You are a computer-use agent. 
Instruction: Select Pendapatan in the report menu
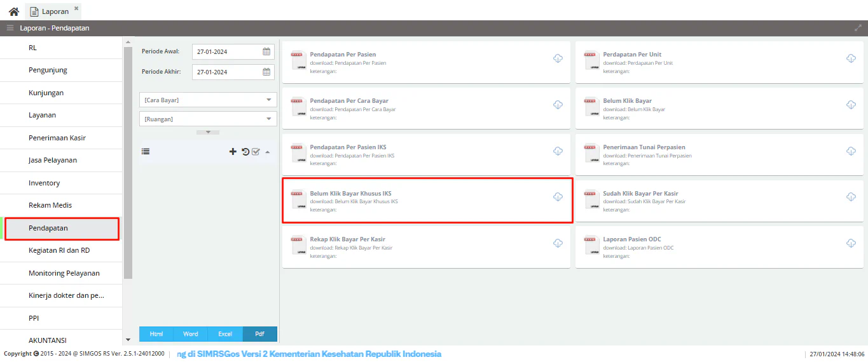click(x=61, y=228)
